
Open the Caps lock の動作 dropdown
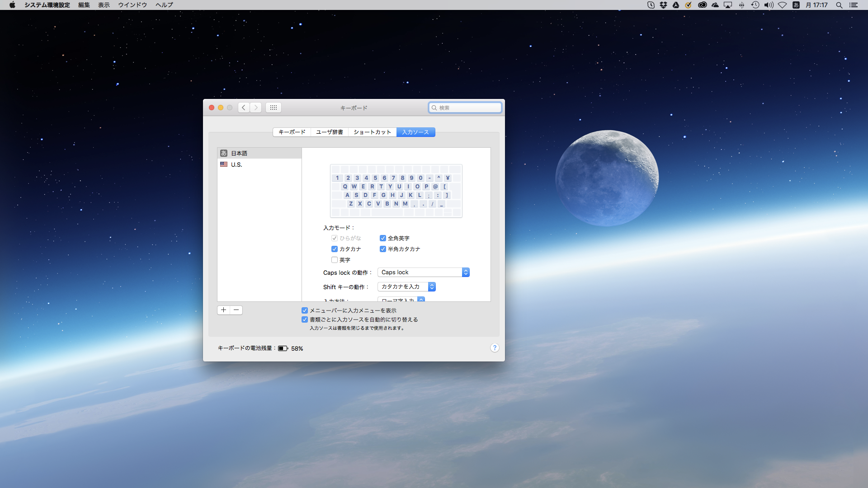(x=424, y=272)
